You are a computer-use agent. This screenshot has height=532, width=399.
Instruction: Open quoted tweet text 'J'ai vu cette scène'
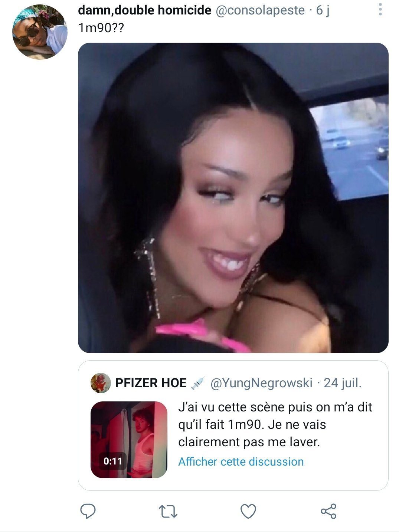275,425
